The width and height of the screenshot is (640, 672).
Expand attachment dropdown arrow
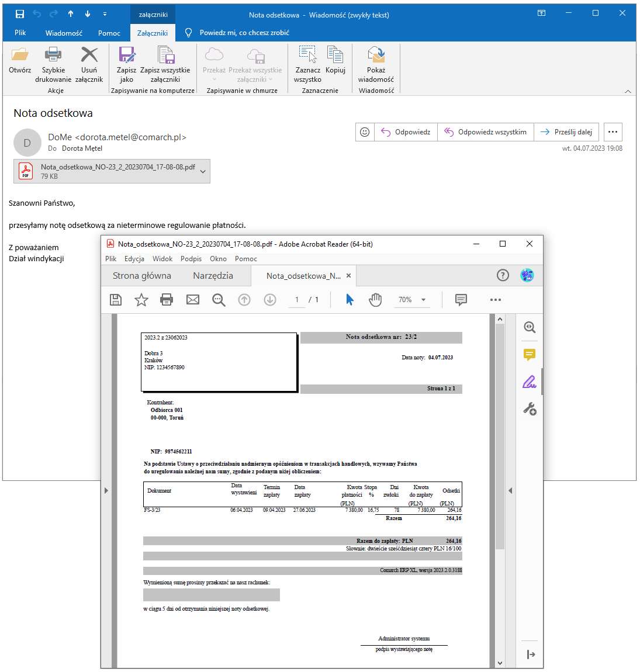click(x=203, y=171)
